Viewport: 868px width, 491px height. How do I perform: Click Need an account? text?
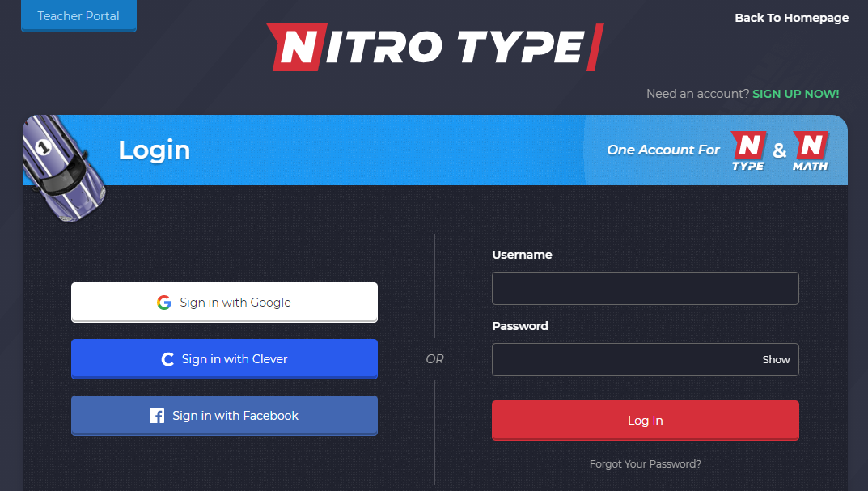click(x=697, y=94)
